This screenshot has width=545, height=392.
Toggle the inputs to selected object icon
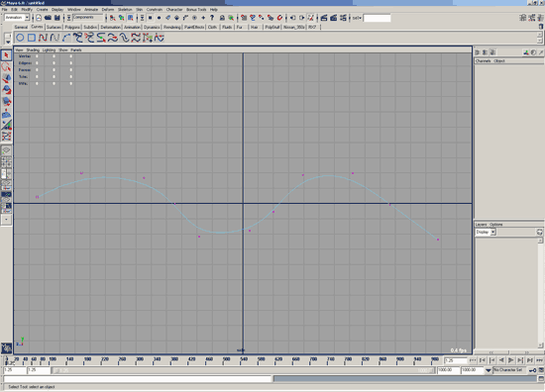click(x=293, y=18)
